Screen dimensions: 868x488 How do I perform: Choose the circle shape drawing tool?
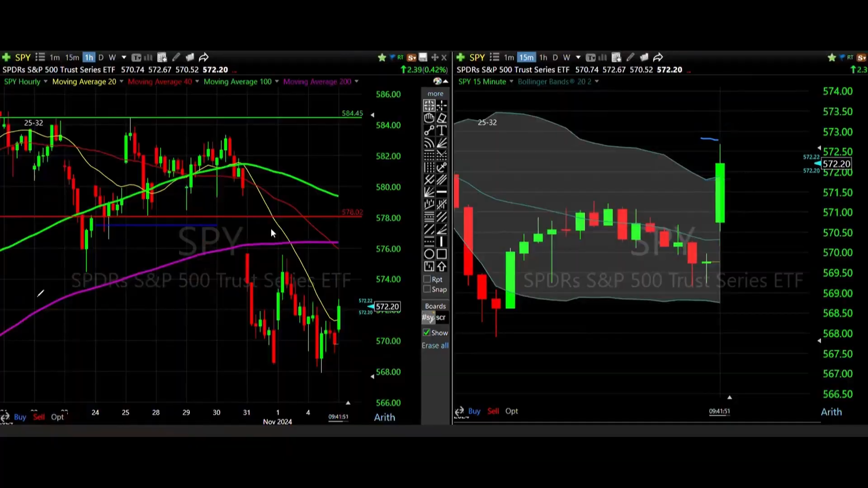[x=429, y=254]
